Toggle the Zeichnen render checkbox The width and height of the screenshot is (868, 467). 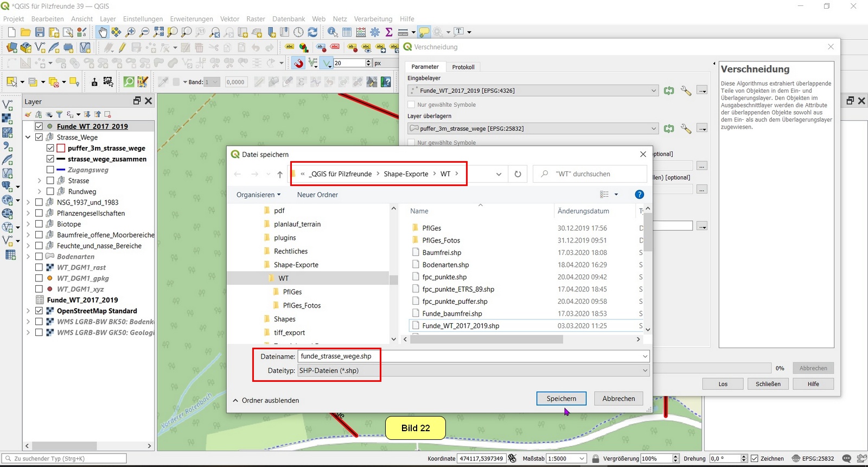point(754,458)
